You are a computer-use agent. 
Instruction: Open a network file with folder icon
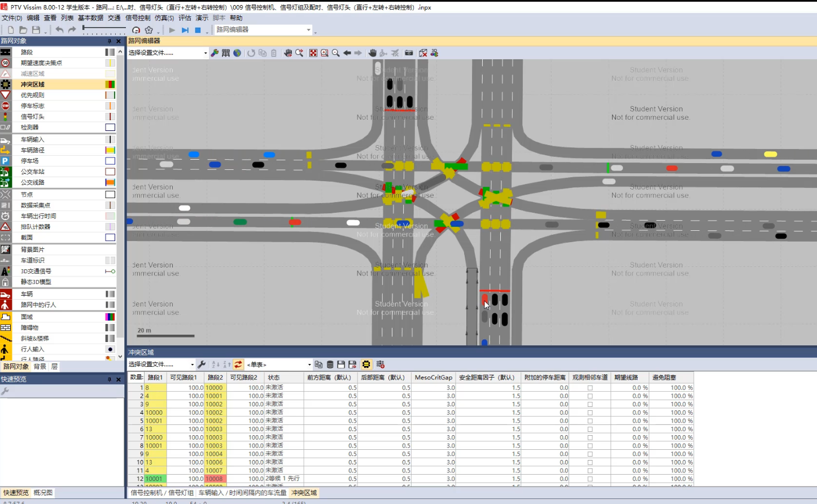[x=23, y=30]
